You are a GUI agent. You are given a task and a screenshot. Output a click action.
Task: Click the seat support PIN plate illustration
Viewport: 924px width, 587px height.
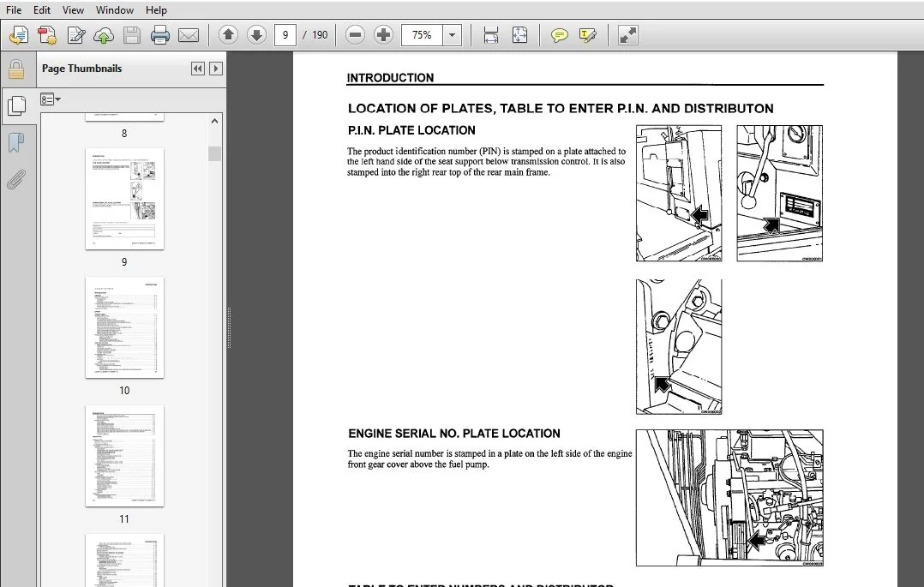coord(679,194)
